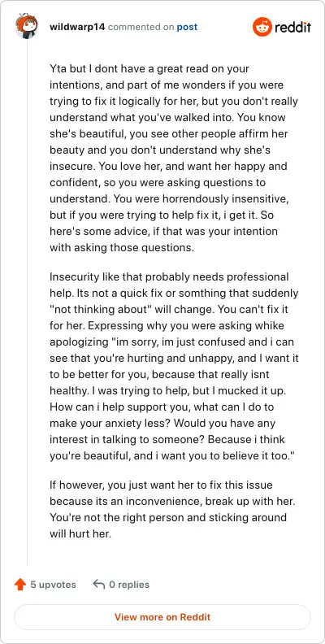The height and width of the screenshot is (644, 325).
Task: Click the reddit wordmark text
Action: click(293, 27)
